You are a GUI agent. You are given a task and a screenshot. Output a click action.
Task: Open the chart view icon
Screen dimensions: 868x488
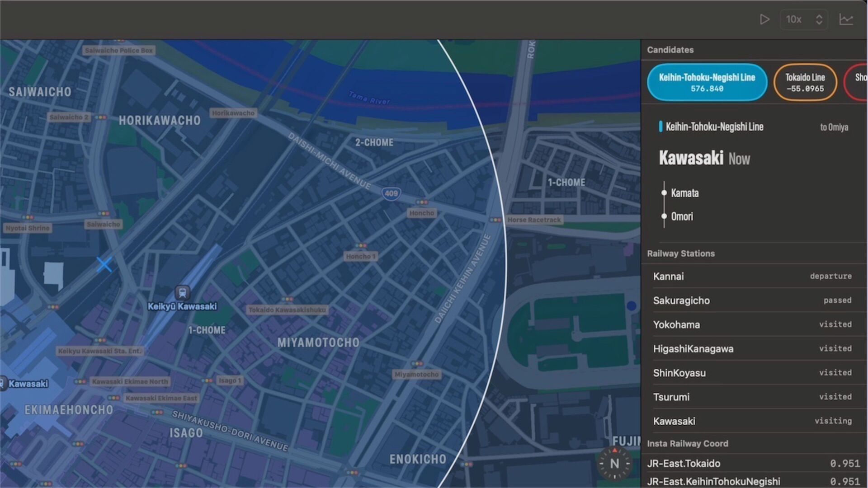click(x=846, y=19)
